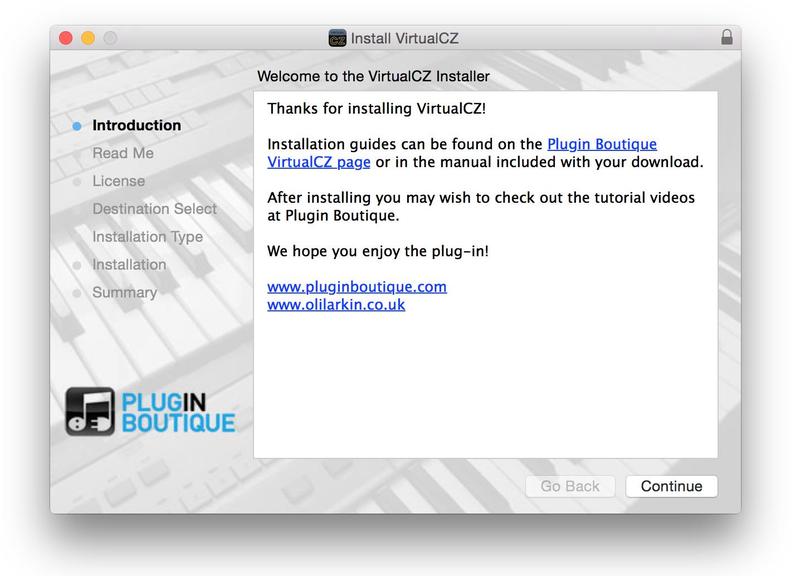Click the VirtualCZ app icon in title

point(337,38)
